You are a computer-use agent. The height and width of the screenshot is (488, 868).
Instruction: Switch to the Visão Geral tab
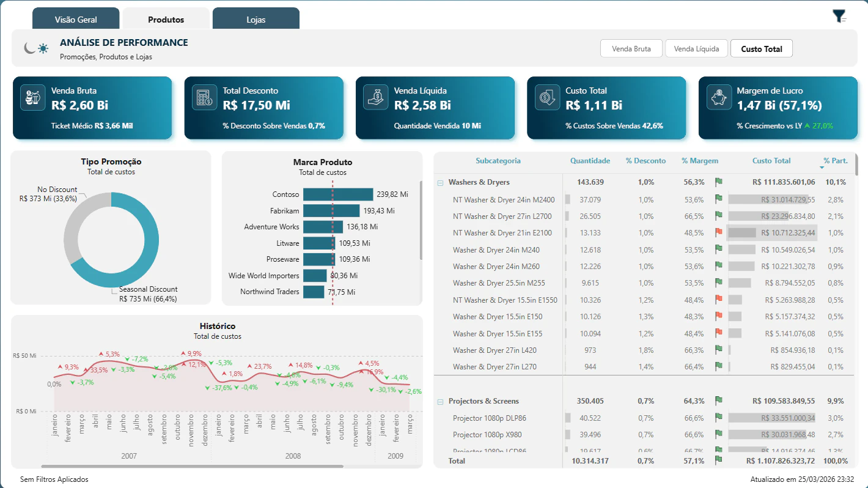coord(76,19)
